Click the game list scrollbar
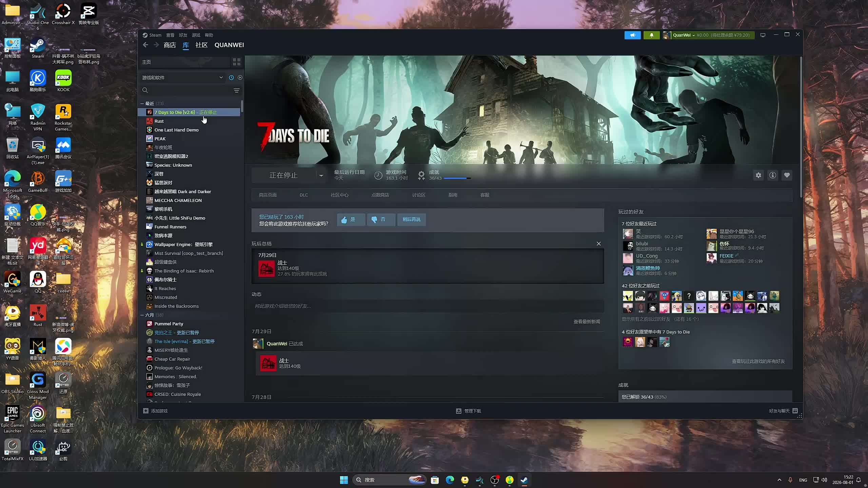 242,106
